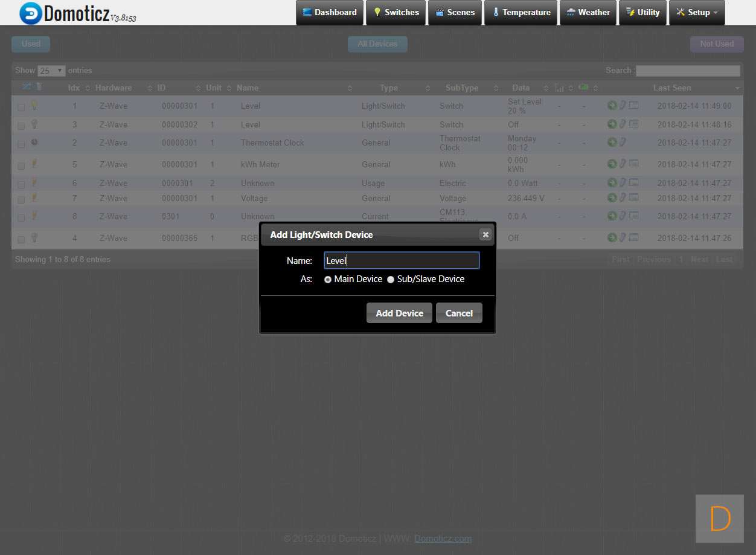The height and width of the screenshot is (555, 756).
Task: Click rename icon in Thermostat Clock row
Action: [x=623, y=142]
